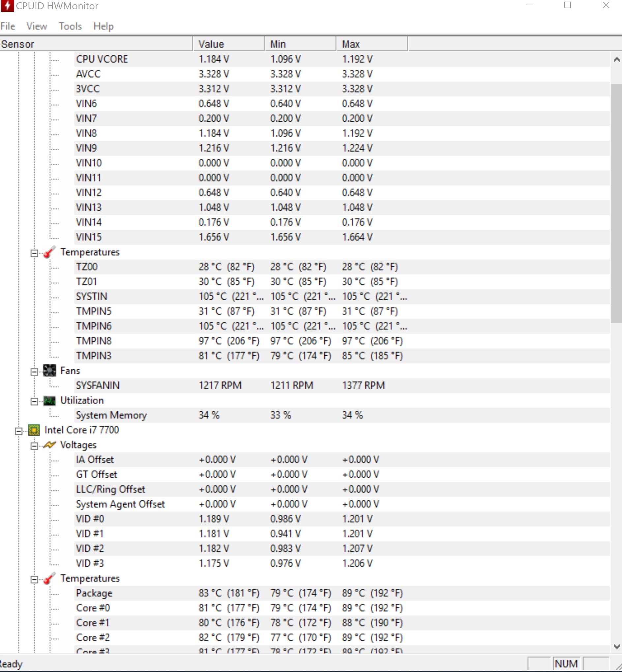Select the Core #2 temperature row

[342, 637]
